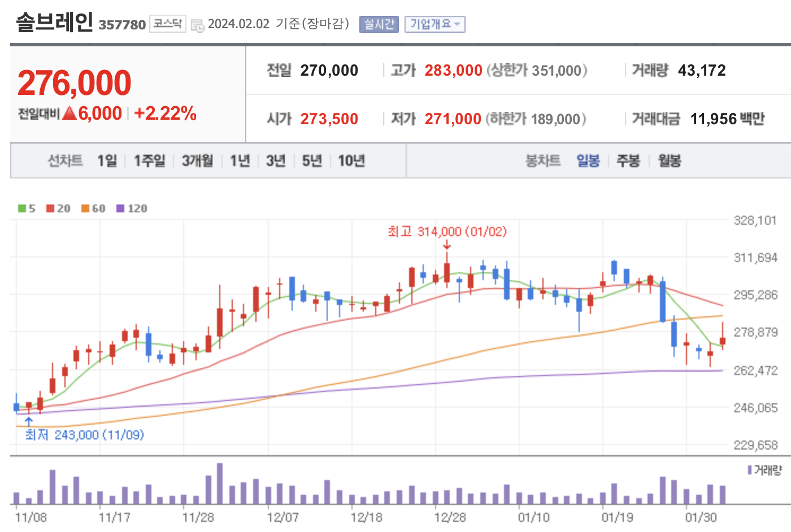
Task: Click the 거래량 volume legend marker
Action: (x=750, y=470)
